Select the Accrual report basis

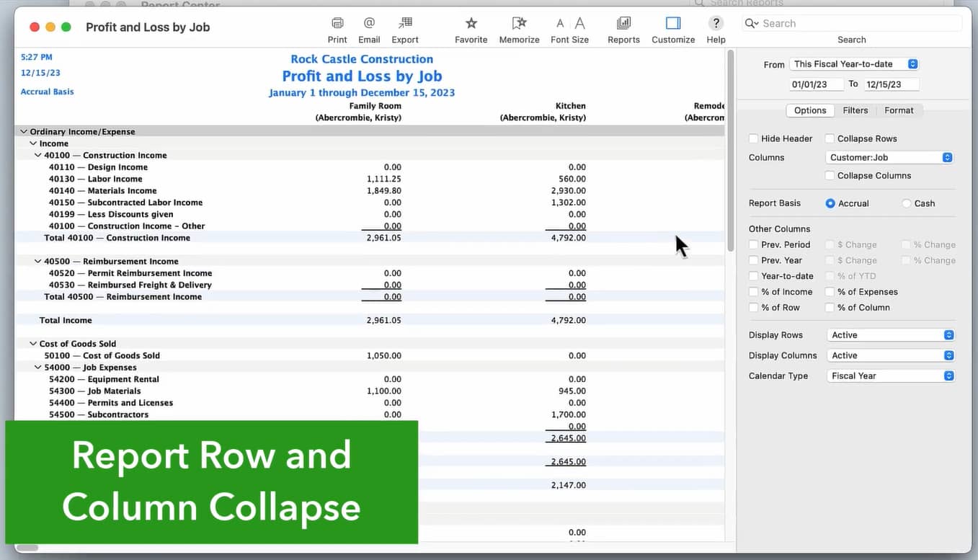point(831,203)
